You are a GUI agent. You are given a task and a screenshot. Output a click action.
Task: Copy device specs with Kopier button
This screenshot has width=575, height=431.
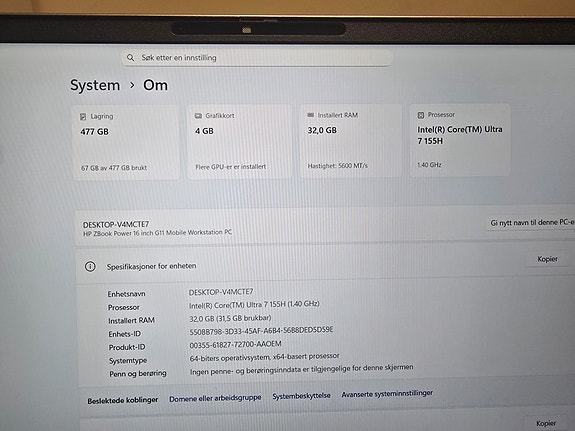click(547, 259)
